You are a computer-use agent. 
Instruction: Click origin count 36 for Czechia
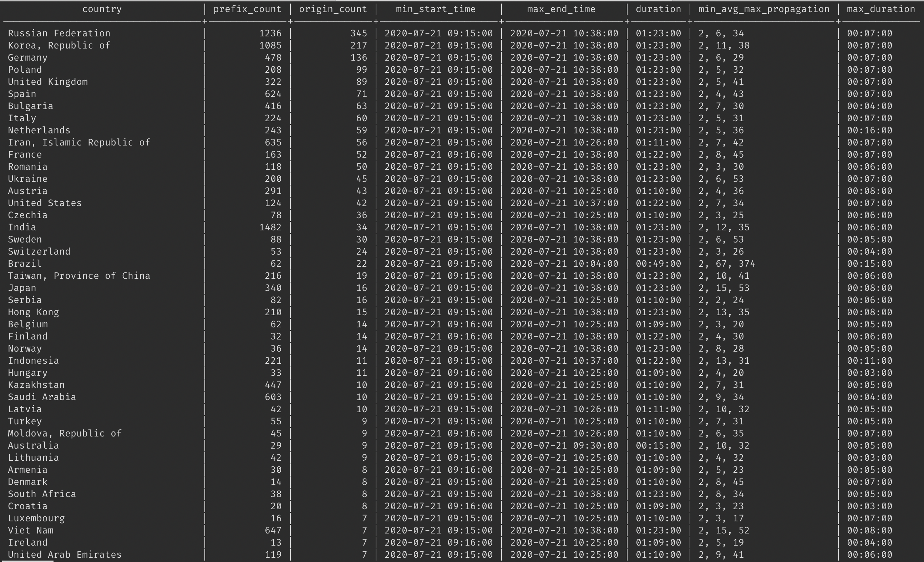tap(361, 215)
